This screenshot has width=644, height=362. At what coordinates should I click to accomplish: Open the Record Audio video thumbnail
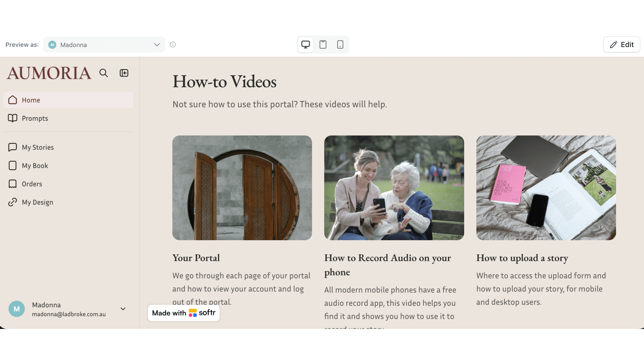(394, 188)
